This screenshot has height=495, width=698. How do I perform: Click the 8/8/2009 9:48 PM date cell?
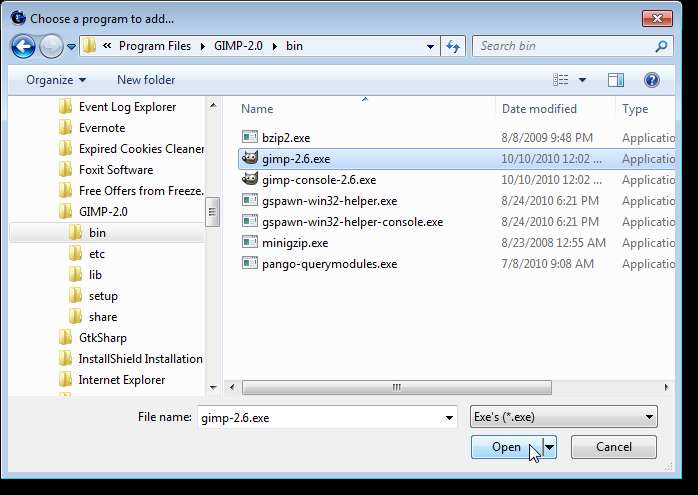click(x=547, y=138)
